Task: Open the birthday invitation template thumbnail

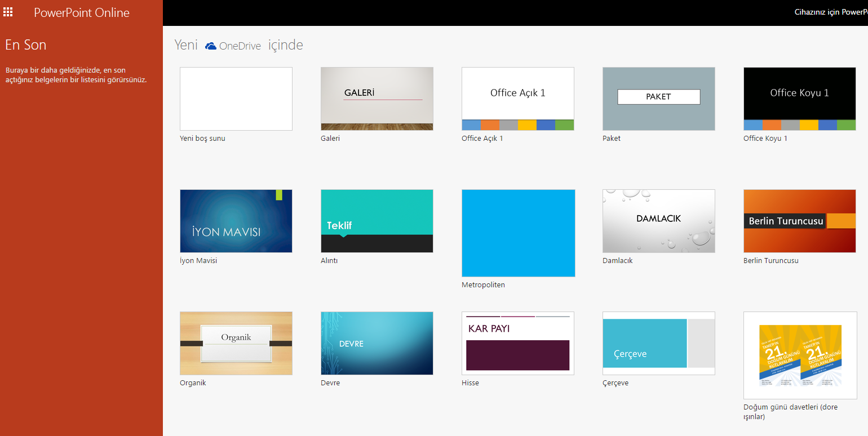Action: 800,355
